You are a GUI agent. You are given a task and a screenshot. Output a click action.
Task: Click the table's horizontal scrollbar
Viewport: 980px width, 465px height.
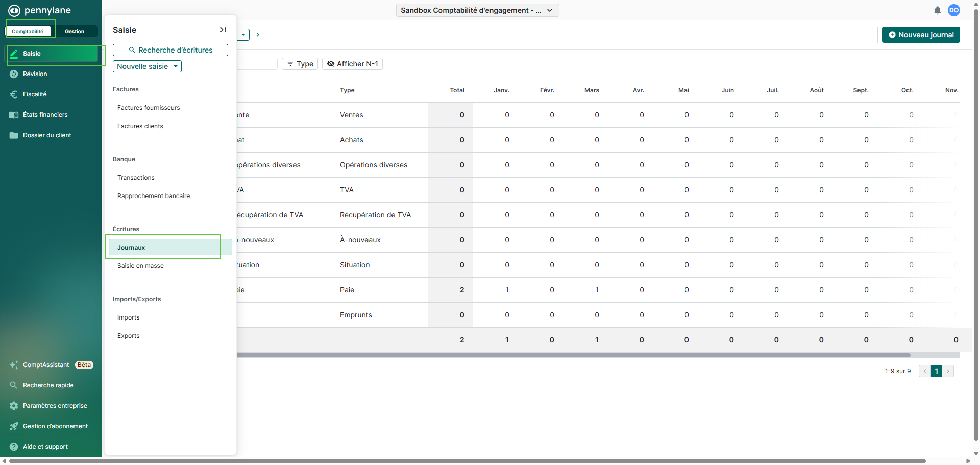click(573, 355)
